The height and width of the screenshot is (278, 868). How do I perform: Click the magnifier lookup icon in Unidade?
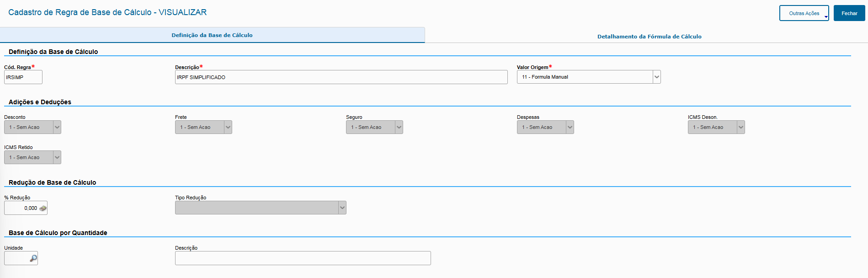pos(33,258)
